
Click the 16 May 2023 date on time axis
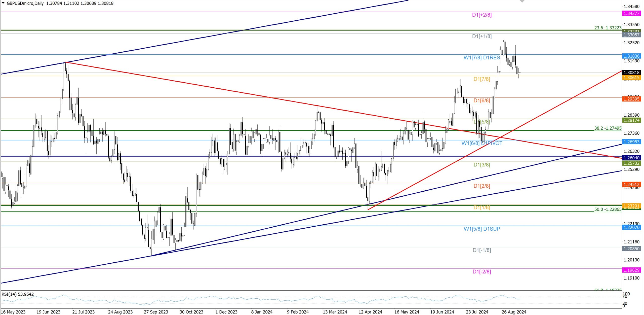13,312
